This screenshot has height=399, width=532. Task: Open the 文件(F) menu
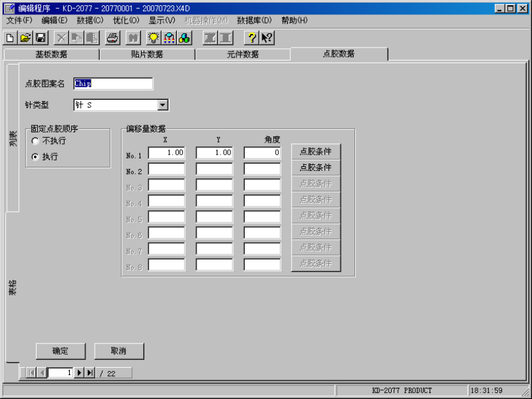[20, 20]
